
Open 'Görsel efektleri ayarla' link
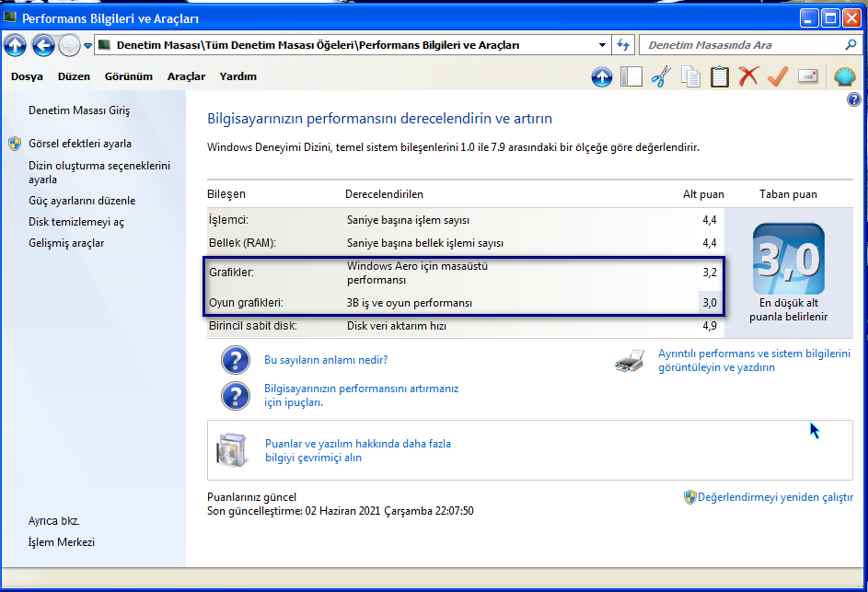[80, 144]
